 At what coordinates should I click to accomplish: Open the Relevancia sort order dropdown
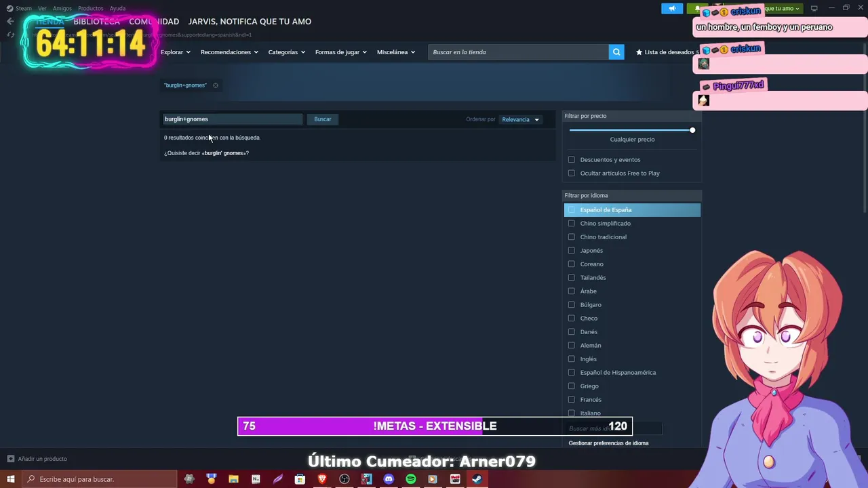520,119
